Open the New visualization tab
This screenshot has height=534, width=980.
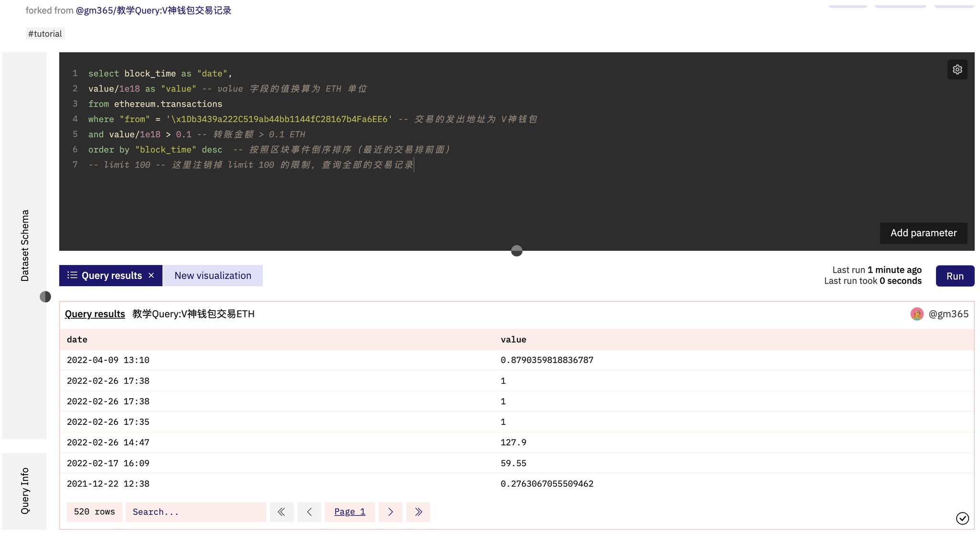pyautogui.click(x=212, y=276)
